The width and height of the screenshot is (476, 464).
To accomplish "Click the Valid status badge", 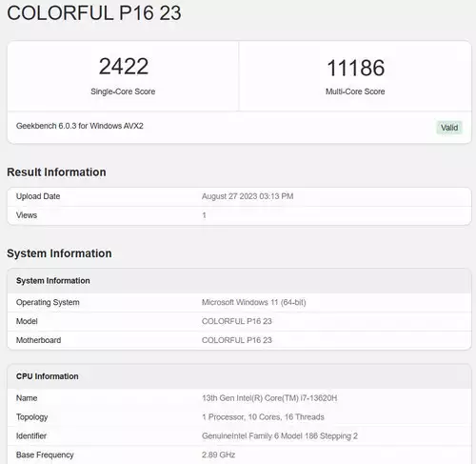I will [x=449, y=128].
